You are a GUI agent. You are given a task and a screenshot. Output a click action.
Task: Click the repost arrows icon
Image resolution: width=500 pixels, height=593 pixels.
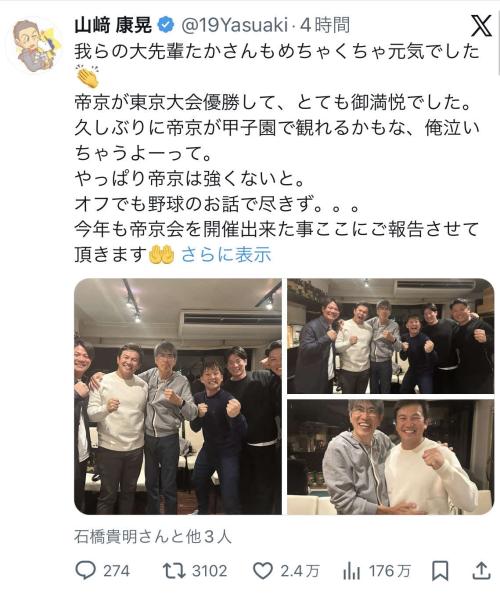[x=174, y=570]
